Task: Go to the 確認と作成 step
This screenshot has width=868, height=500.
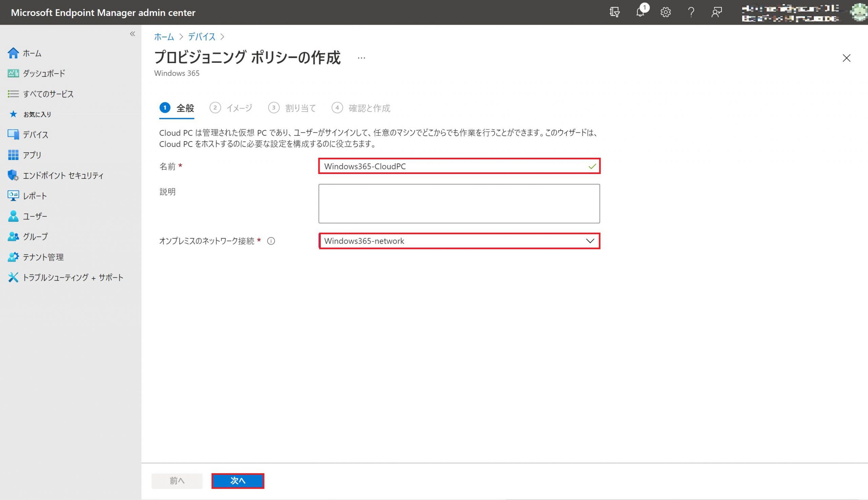Action: click(369, 108)
